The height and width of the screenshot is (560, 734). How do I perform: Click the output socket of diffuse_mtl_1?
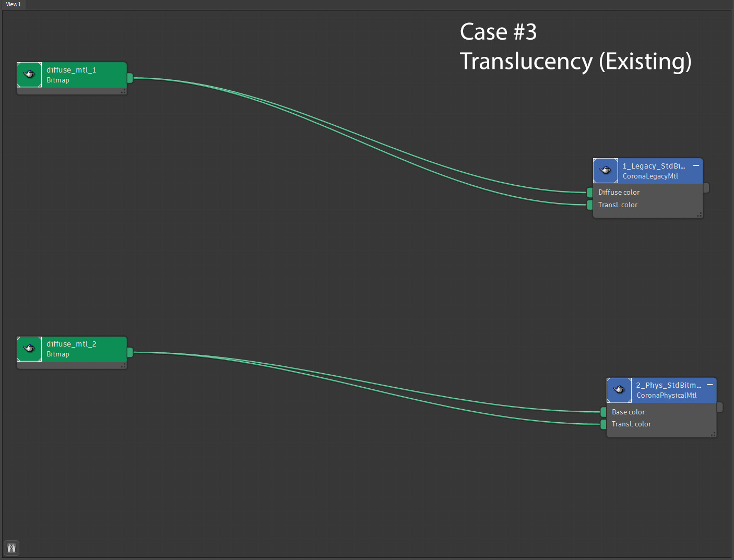(x=130, y=78)
